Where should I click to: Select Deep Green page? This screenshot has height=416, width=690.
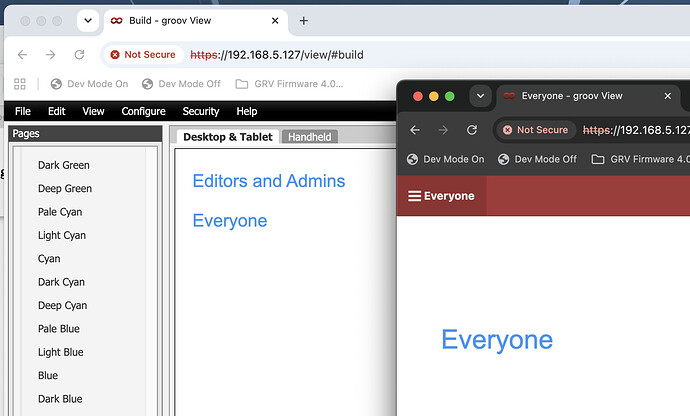tap(65, 188)
